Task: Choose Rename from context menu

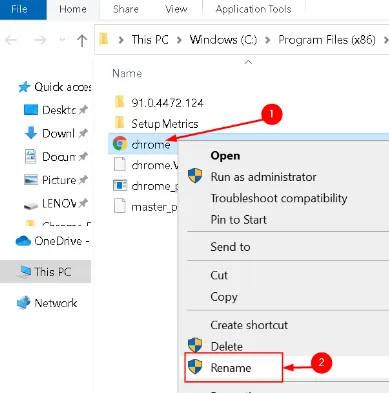Action: [231, 368]
